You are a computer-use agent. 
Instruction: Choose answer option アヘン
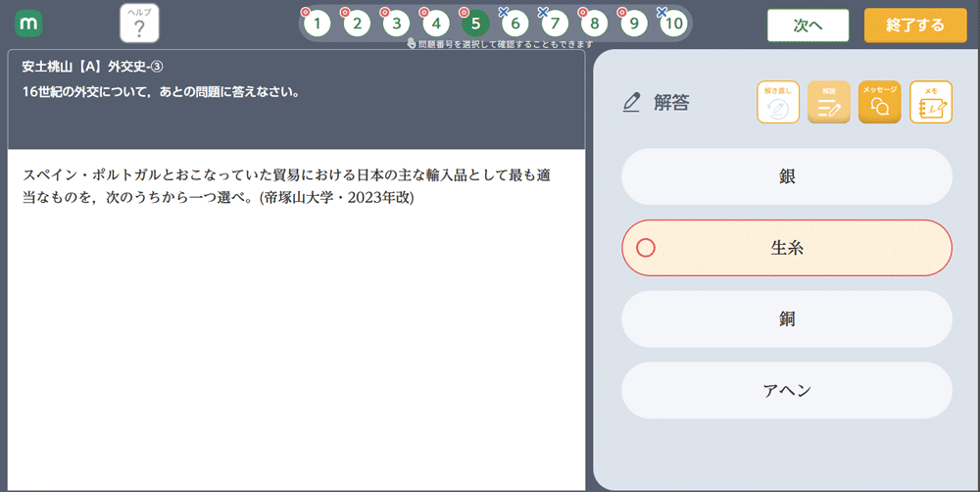(787, 390)
